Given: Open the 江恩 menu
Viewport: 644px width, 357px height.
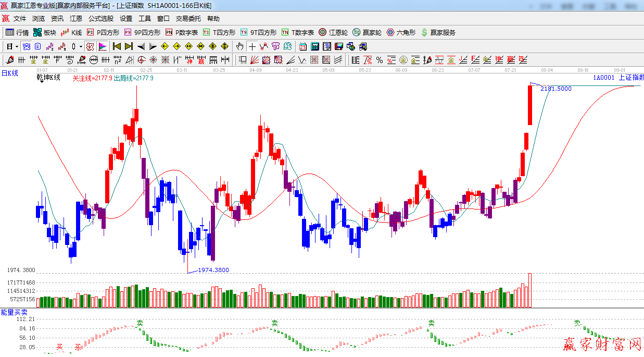Looking at the screenshot, I should pyautogui.click(x=76, y=18).
